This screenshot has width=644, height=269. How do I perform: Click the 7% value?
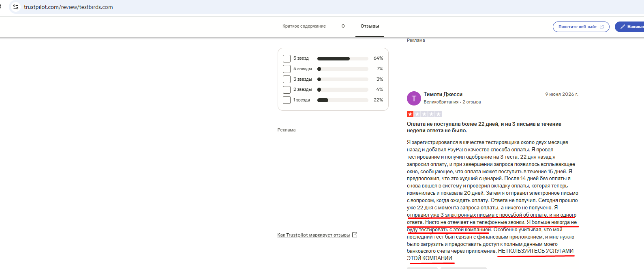380,69
